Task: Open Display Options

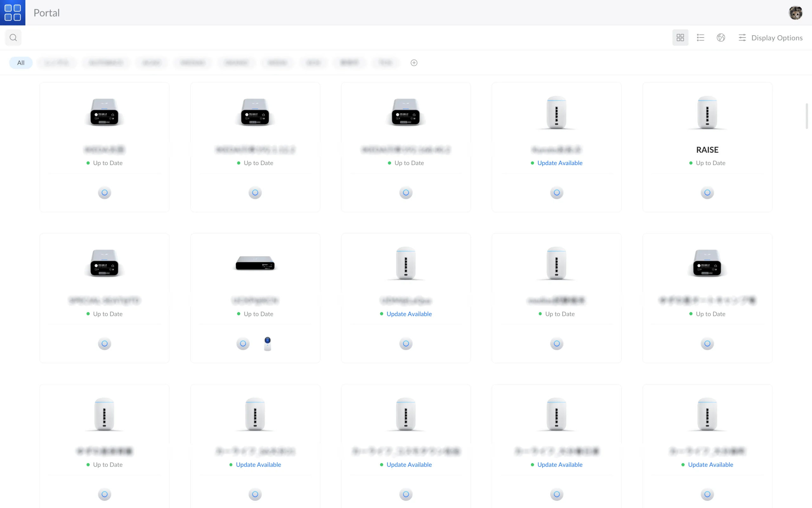Action: (770, 38)
